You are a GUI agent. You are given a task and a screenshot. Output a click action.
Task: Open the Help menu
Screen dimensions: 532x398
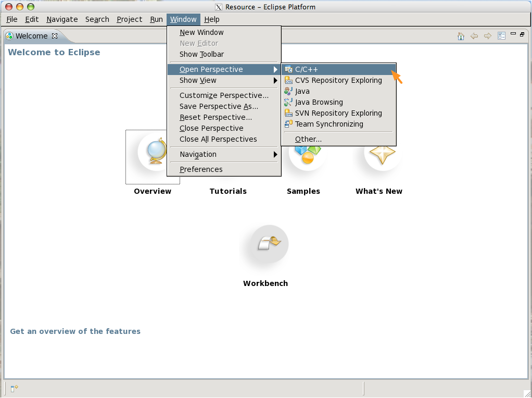point(212,19)
